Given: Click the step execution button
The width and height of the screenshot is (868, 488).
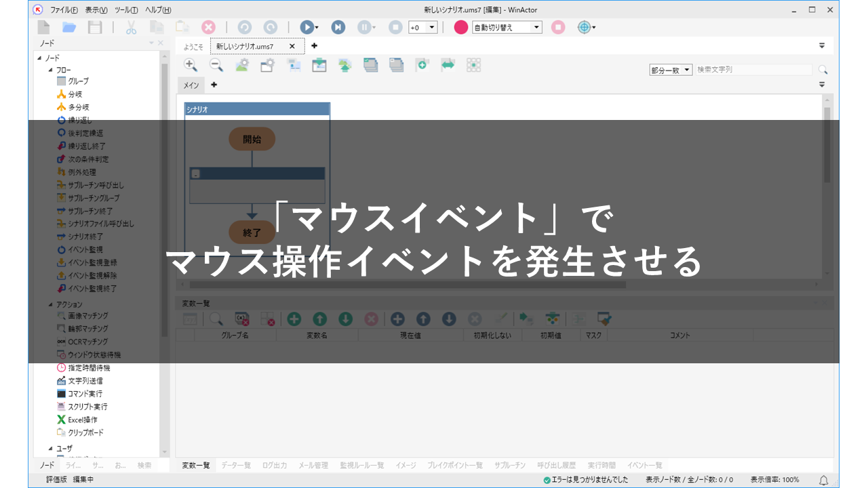Looking at the screenshot, I should point(338,27).
